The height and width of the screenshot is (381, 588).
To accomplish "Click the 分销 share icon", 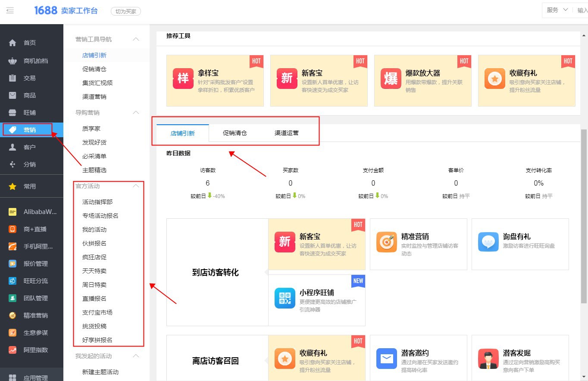I will 13,164.
